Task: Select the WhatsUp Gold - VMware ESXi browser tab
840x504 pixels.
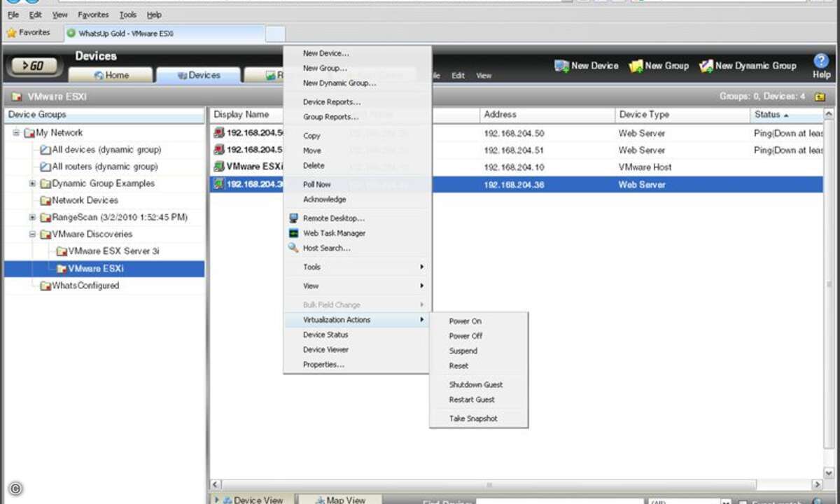Action: coord(164,33)
